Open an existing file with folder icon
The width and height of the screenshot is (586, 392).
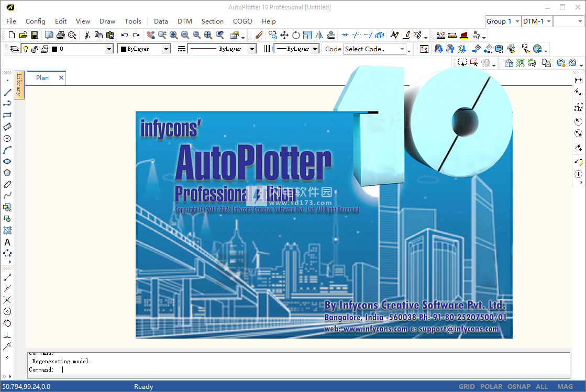(x=23, y=35)
